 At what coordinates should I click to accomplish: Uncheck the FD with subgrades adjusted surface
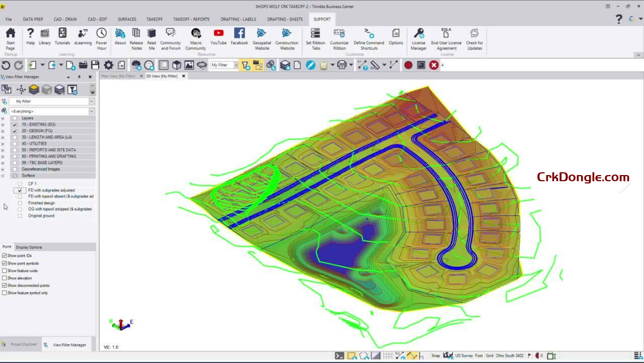click(20, 190)
